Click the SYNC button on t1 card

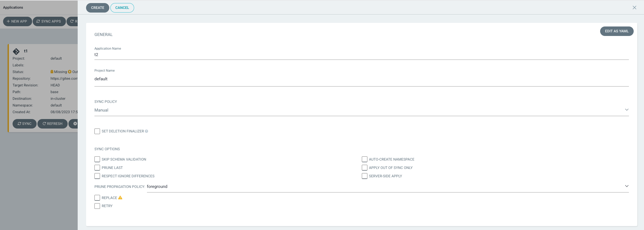click(25, 124)
